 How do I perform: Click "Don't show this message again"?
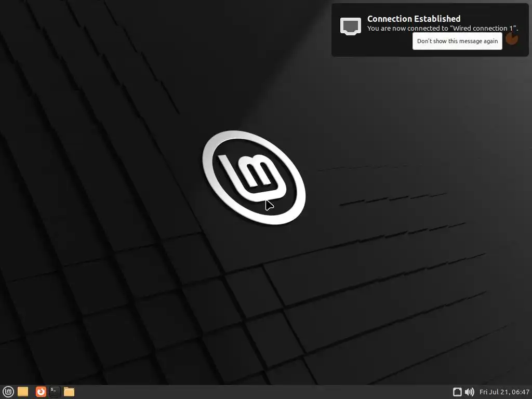pyautogui.click(x=457, y=41)
